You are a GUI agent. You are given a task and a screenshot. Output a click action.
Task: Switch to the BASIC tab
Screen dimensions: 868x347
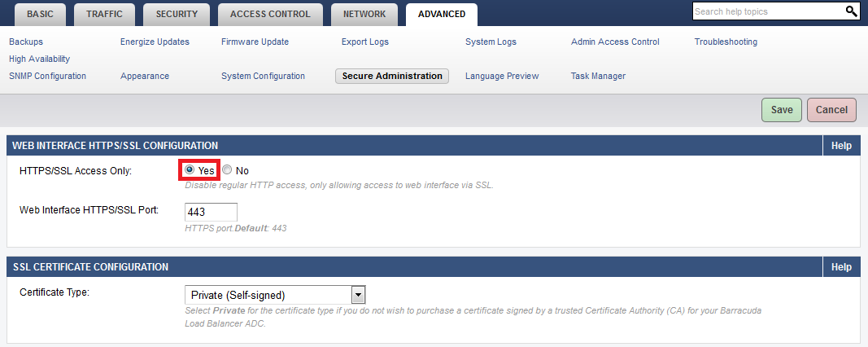40,15
